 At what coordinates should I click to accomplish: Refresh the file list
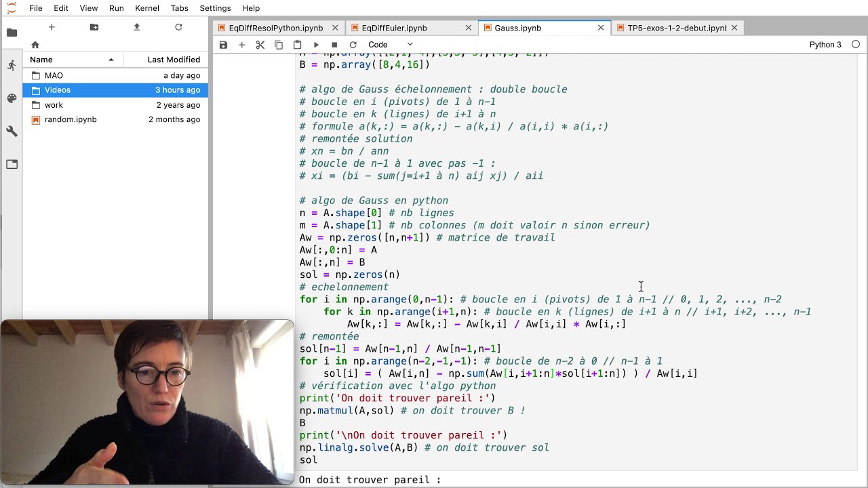tap(178, 27)
